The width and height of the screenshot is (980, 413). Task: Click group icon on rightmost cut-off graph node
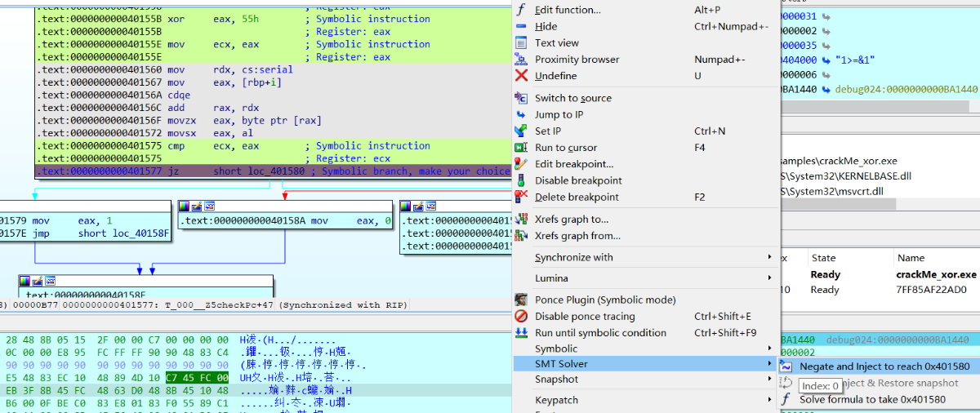(430, 206)
